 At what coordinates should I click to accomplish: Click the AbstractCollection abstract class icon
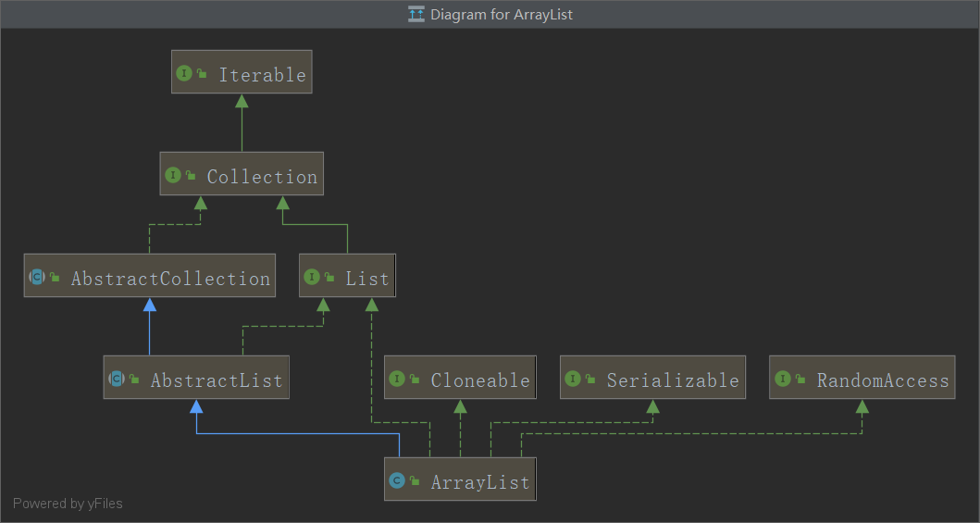pos(37,278)
